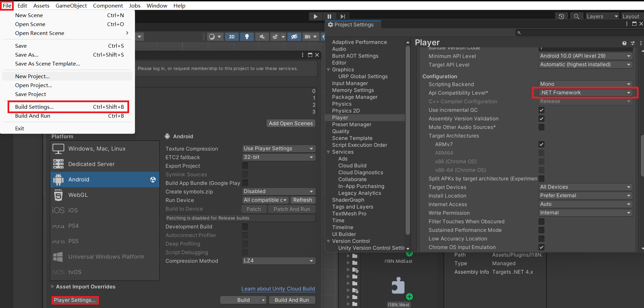Open Learn about Unity Cloud Build link
Image resolution: width=644 pixels, height=308 pixels.
pos(278,289)
